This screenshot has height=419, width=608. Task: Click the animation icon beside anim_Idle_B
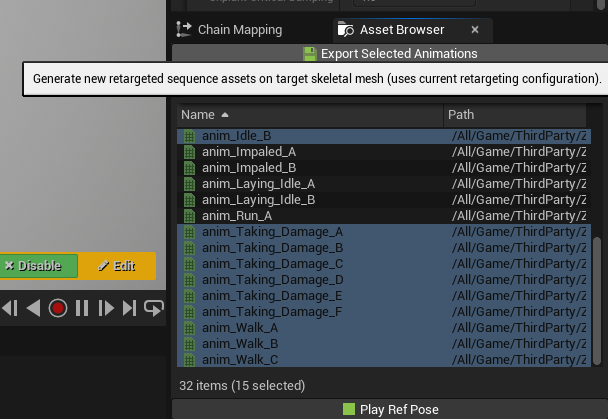[189, 136]
